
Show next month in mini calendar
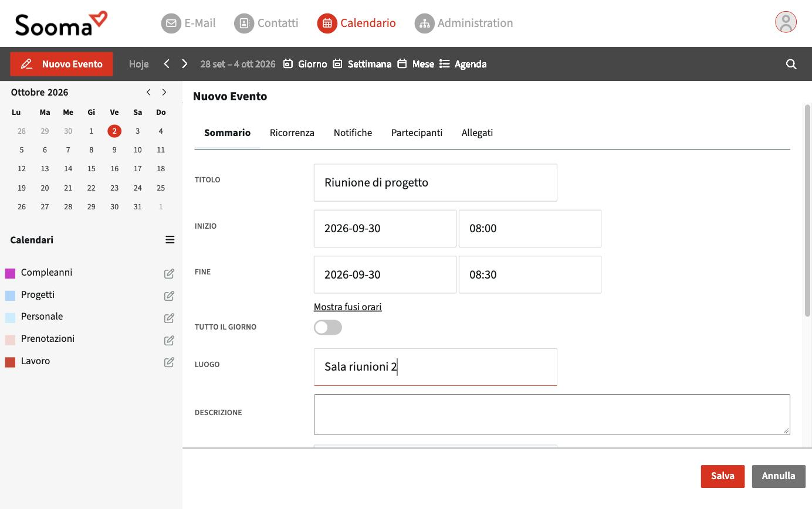point(164,92)
